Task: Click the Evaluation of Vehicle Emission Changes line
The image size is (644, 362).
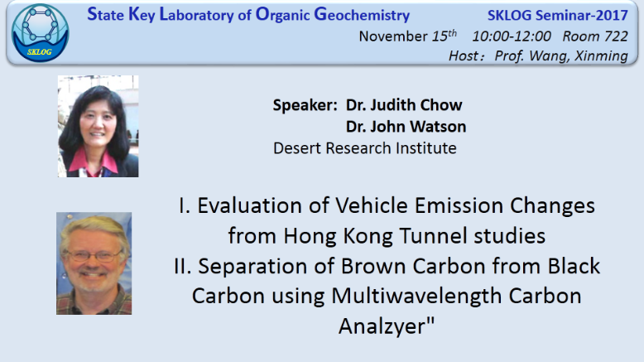Action: click(387, 205)
